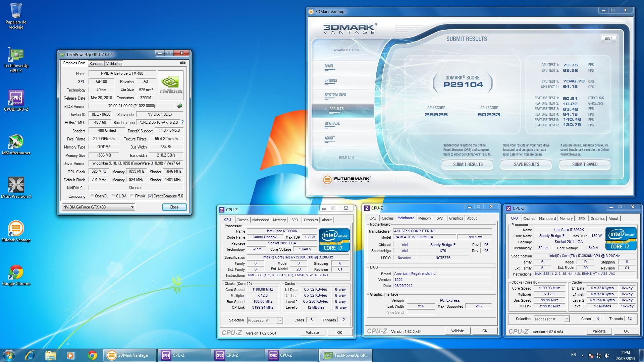Open Mainboard tab in right CPU-Z window
Screen dimensions: 644x362
pos(547,219)
